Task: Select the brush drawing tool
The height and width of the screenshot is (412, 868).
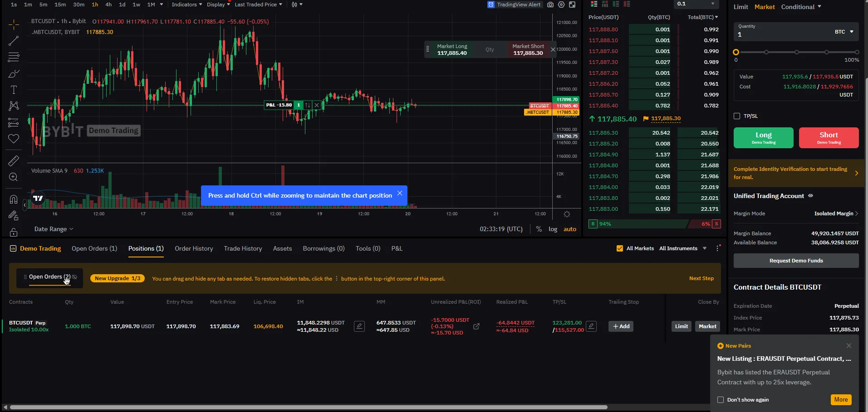Action: point(14,73)
